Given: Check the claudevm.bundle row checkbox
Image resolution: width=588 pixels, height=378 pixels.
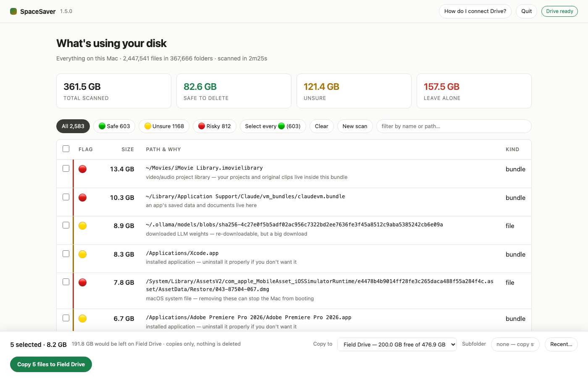Looking at the screenshot, I should point(66,197).
